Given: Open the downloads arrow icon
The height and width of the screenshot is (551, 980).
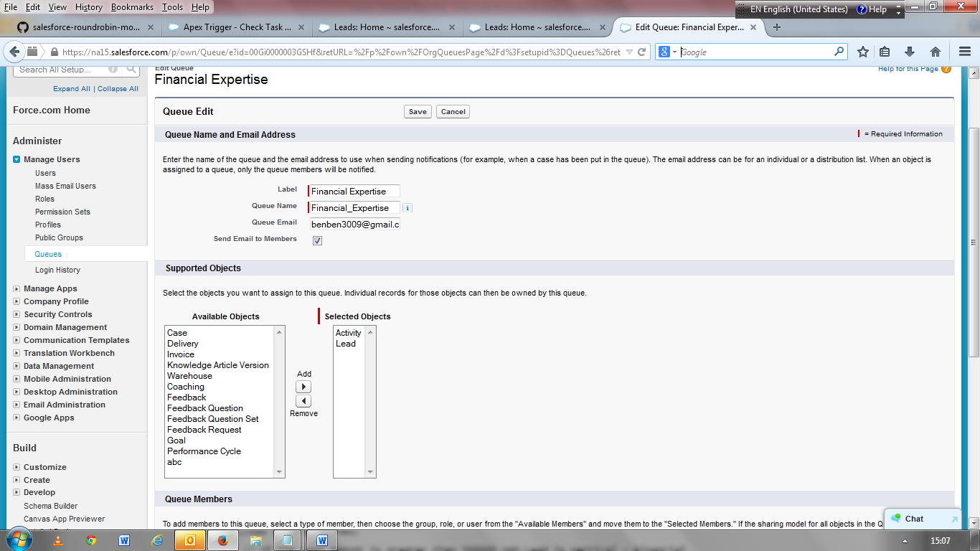Looking at the screenshot, I should [910, 52].
